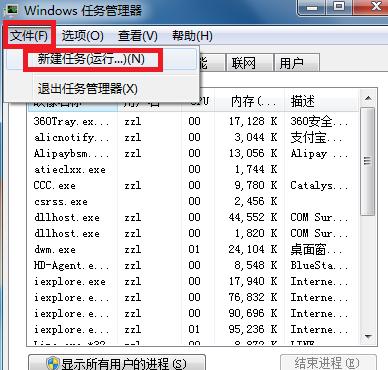Click the Catalys... description cell
Screen dimensions: 388x370
pos(319,185)
